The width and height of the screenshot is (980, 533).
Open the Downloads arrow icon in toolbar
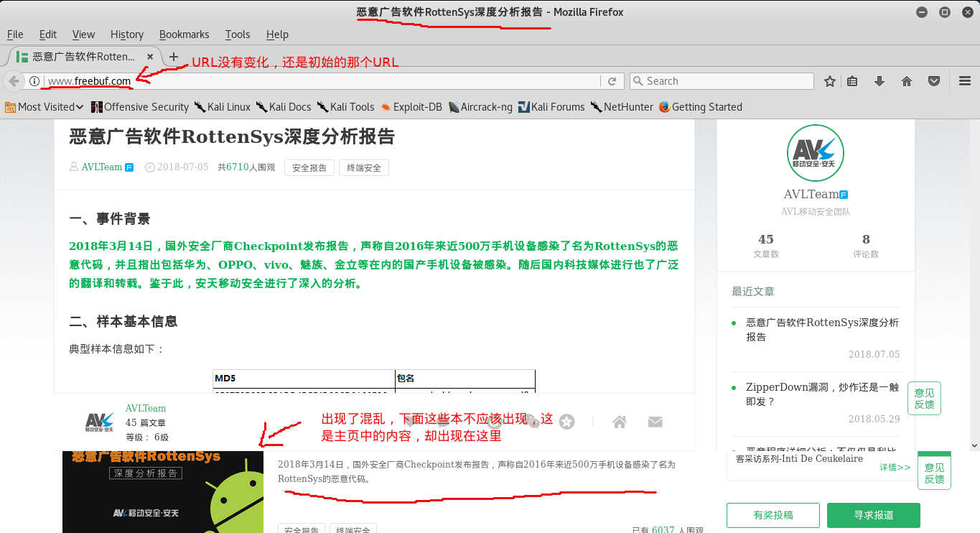point(879,81)
